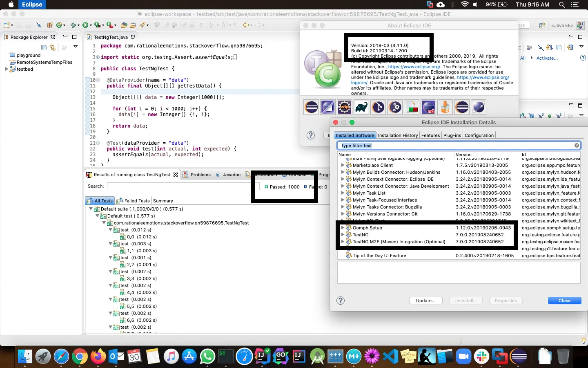The image size is (588, 368).
Task: Open the Eclipse menu in menu bar
Action: click(x=32, y=4)
